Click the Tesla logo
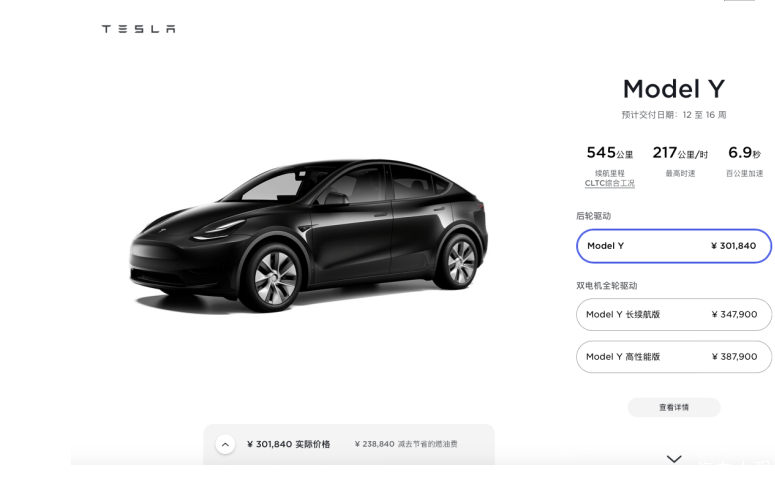 tap(138, 29)
